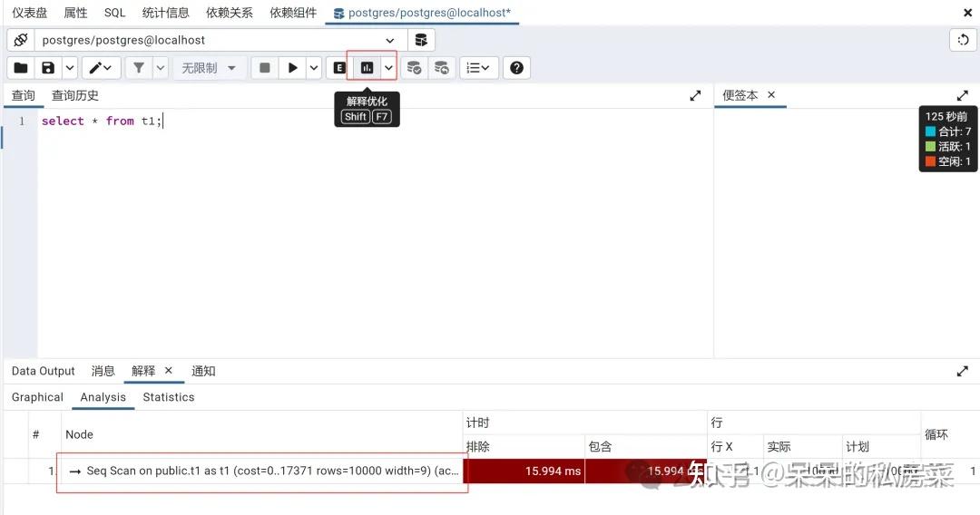980x515 pixels.
Task: Click the Explain (E) button
Action: [339, 67]
